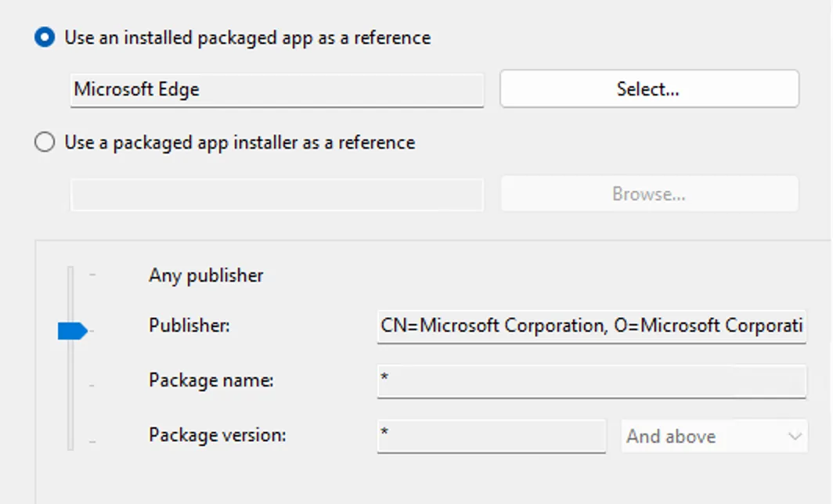Click the 'Publisher:' label
The image size is (833, 504).
pyautogui.click(x=189, y=325)
